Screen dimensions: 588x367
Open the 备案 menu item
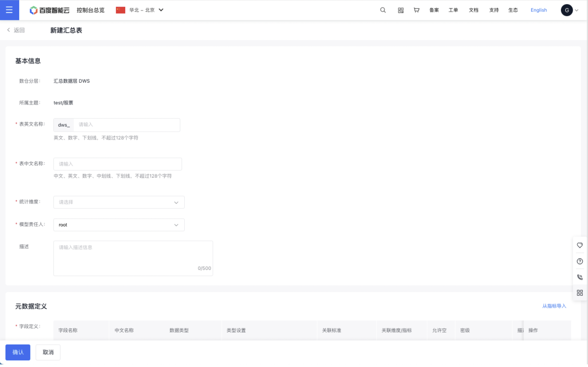(x=434, y=10)
